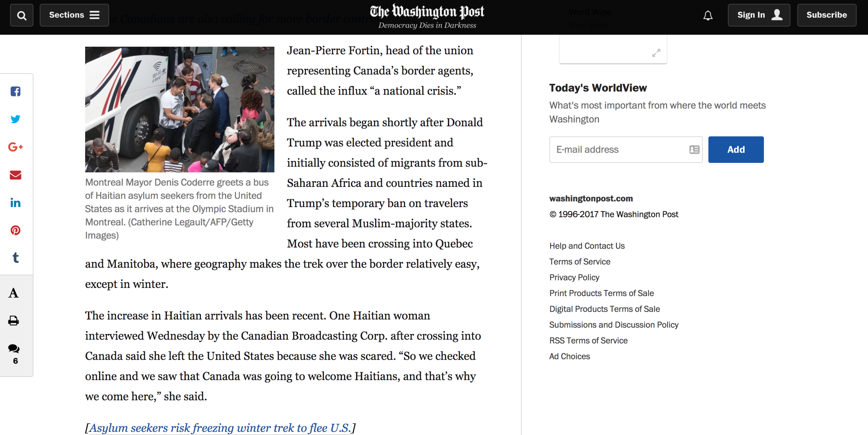Click the Democracy Dies in Darkness tagline

[x=427, y=25]
